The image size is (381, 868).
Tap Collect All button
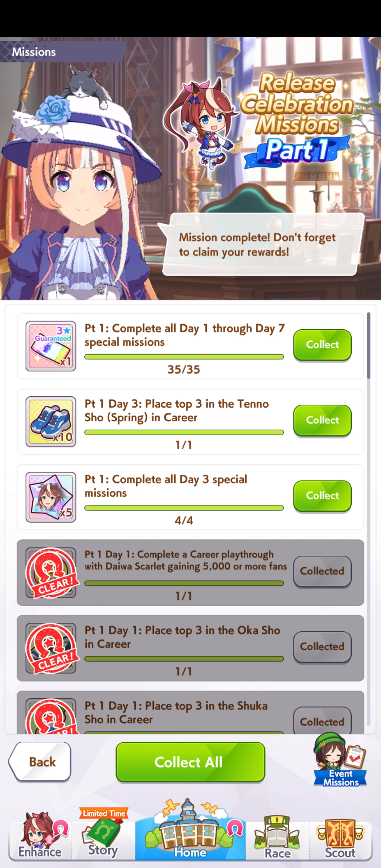(x=190, y=762)
